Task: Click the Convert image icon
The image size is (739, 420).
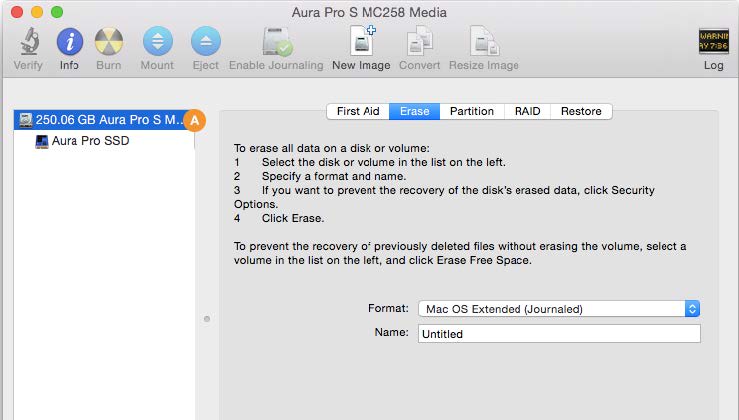Action: [419, 41]
